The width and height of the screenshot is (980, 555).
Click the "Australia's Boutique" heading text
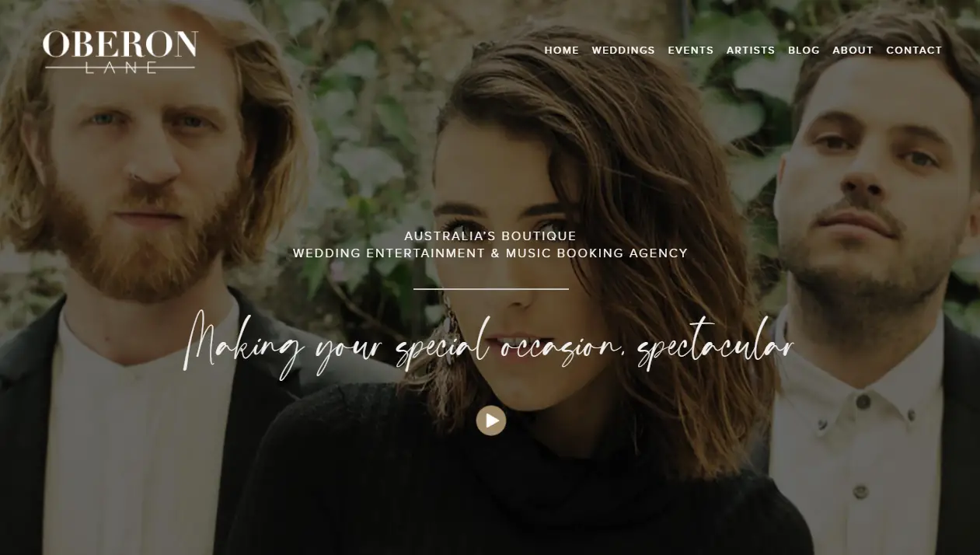(490, 236)
